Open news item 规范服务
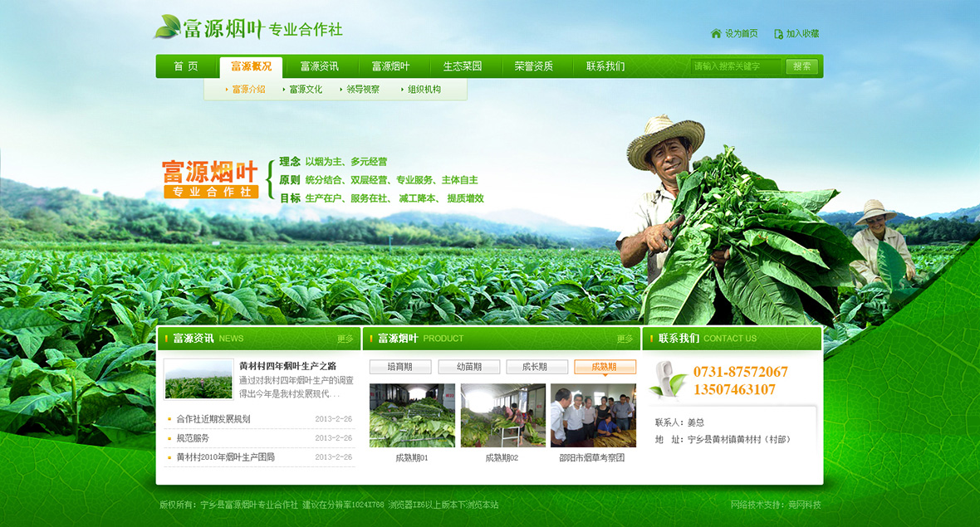The height and width of the screenshot is (527, 980). tap(193, 438)
